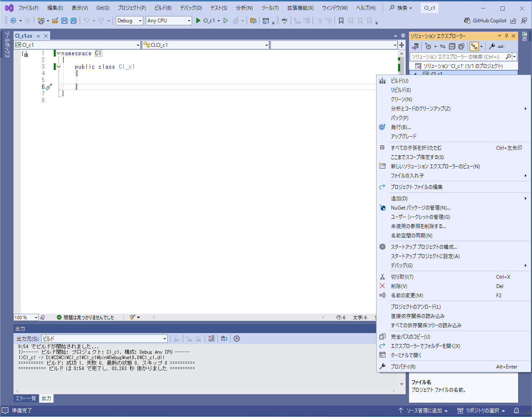Open GitHub Copilot button
532x417 pixels.
[485, 21]
